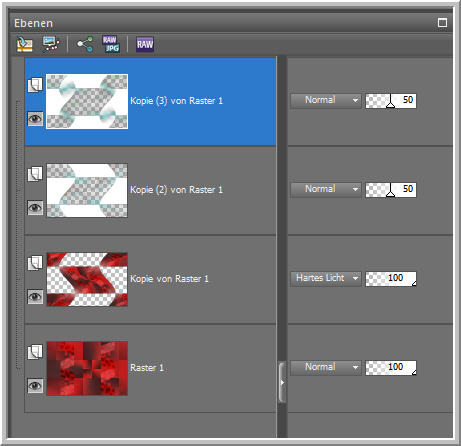Select the Kopie von Raster 1 layer
Viewport: 461px width, 446px height.
151,280
